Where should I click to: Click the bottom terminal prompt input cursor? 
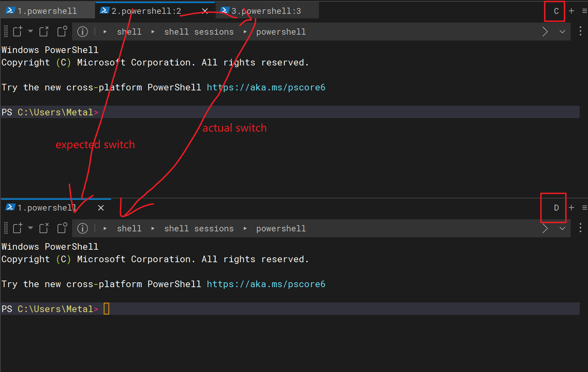click(x=106, y=308)
